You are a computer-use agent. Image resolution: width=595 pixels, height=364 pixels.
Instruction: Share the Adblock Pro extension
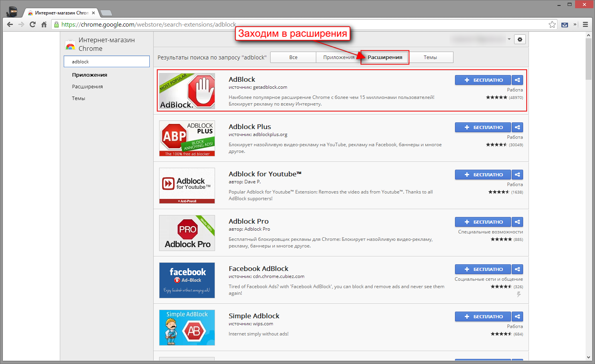tap(517, 222)
